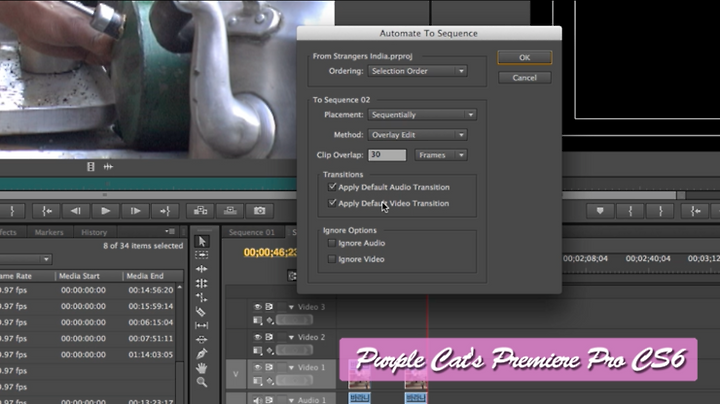Select the Slide tool
This screenshot has height=404, width=720.
202,340
